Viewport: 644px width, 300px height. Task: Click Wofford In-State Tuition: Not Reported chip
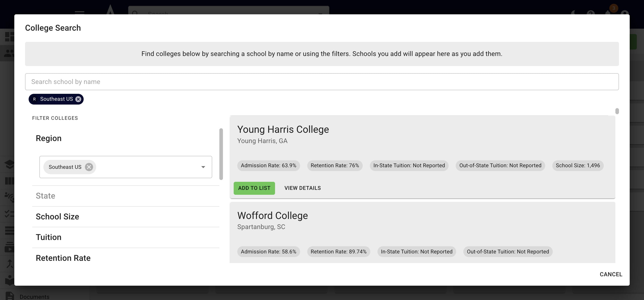417,251
